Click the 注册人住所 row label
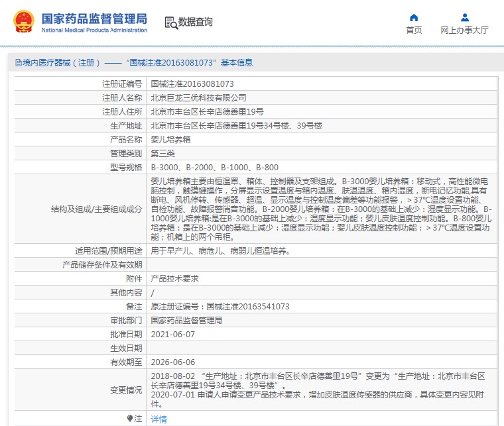 [122, 112]
